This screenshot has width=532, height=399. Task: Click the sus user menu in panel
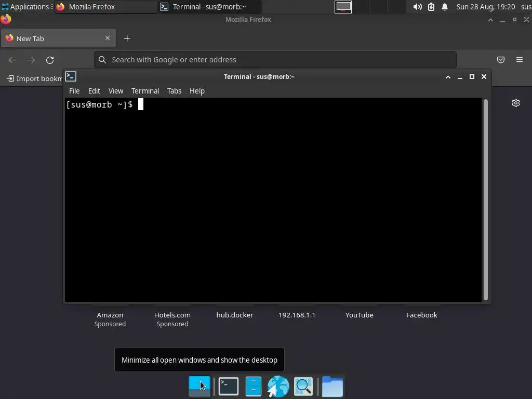pyautogui.click(x=526, y=7)
